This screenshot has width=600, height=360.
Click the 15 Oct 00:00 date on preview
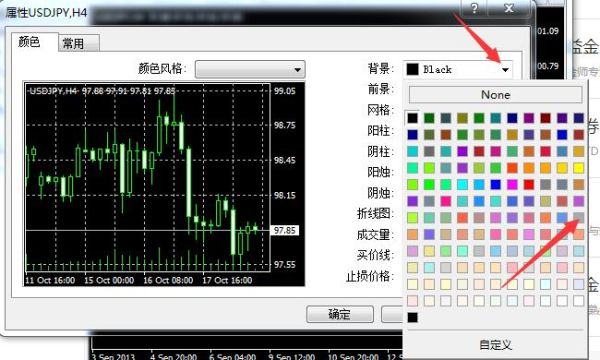tap(109, 280)
